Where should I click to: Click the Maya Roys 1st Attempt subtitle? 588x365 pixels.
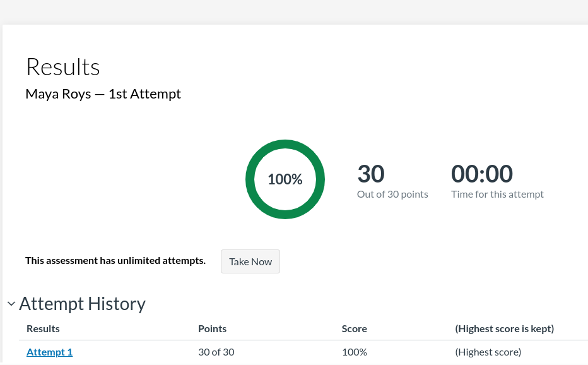click(x=103, y=94)
